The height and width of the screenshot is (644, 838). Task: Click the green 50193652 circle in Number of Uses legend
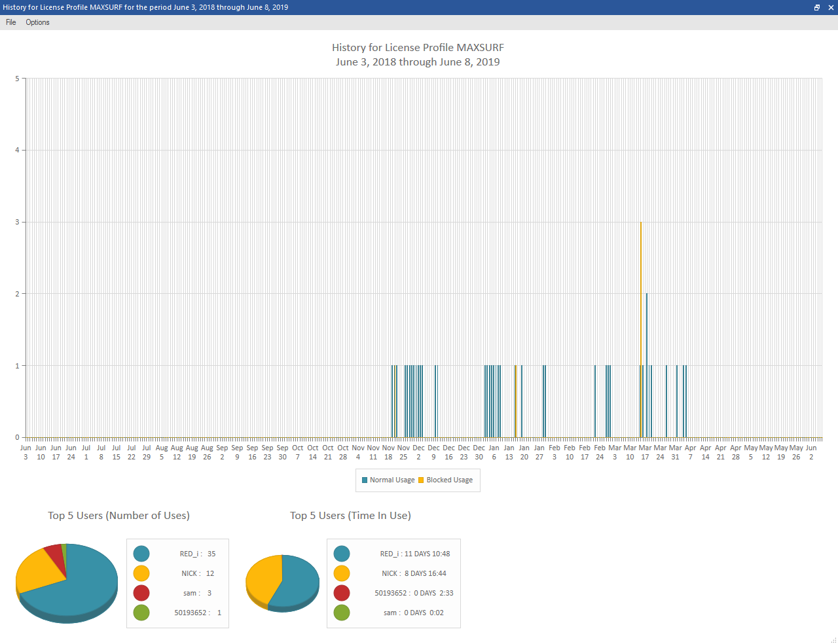[x=141, y=613]
